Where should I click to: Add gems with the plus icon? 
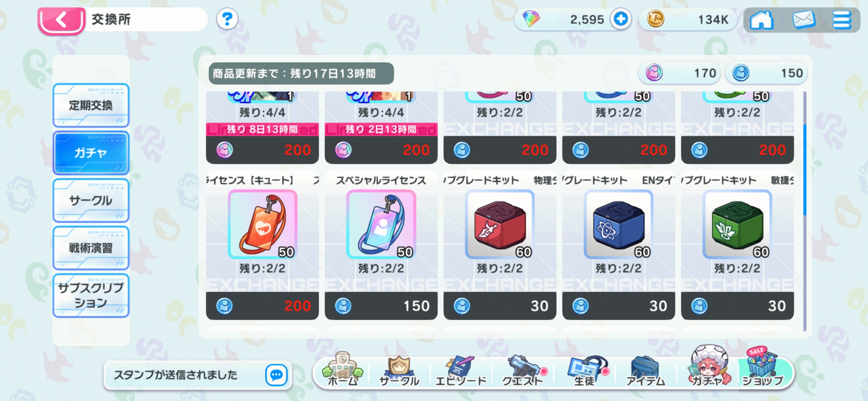pyautogui.click(x=621, y=19)
